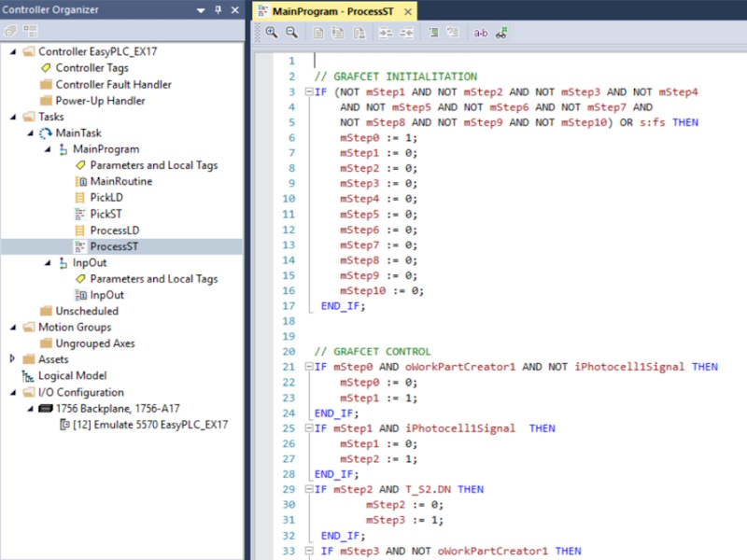Open the Controller Organizer window position dropdown
747x560 pixels.
(x=203, y=10)
